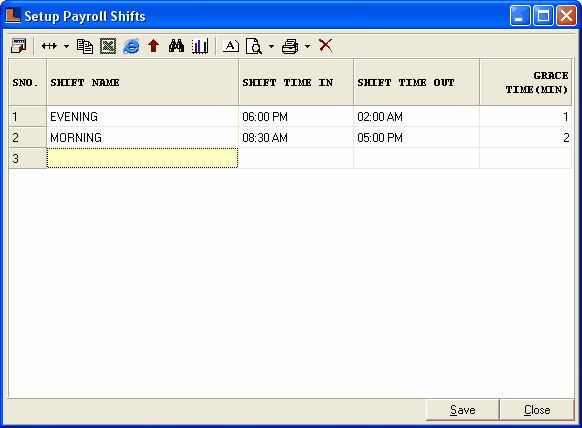Screen dimensions: 582x428
Task: Click the binoculars find icon
Action: coord(176,46)
